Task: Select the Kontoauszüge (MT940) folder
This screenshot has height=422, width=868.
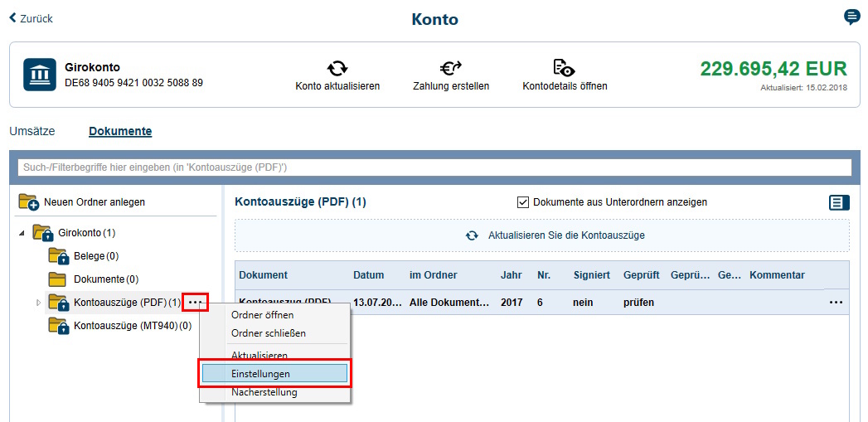Action: 125,326
